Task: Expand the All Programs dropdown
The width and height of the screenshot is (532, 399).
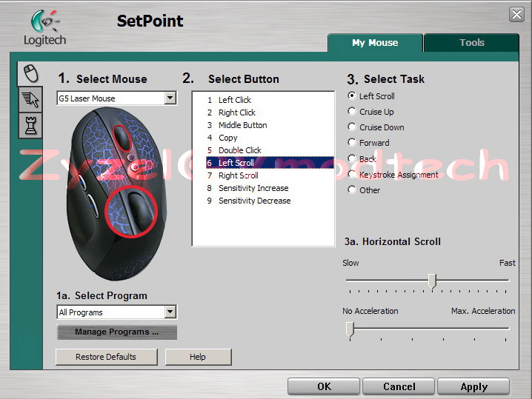Action: [x=170, y=312]
